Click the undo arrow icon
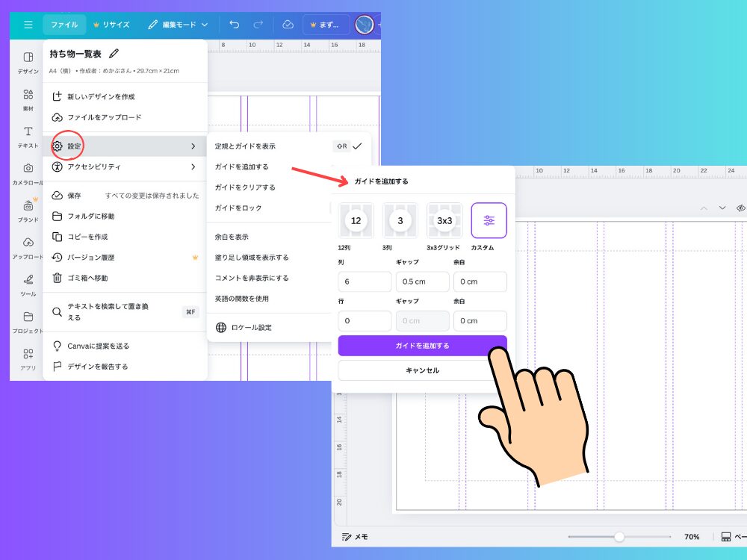 coord(235,25)
